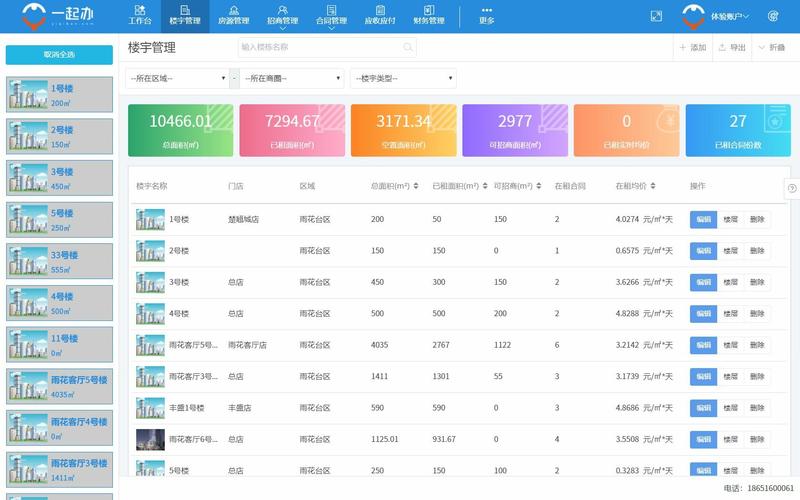The height and width of the screenshot is (500, 800).
Task: Open the 体验账户 account dropdown
Action: (716, 16)
